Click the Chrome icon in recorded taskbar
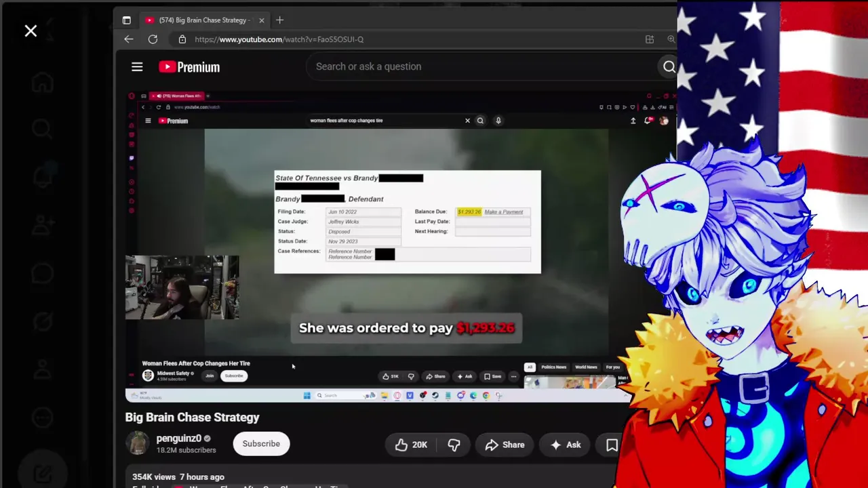868x488 pixels. click(486, 396)
